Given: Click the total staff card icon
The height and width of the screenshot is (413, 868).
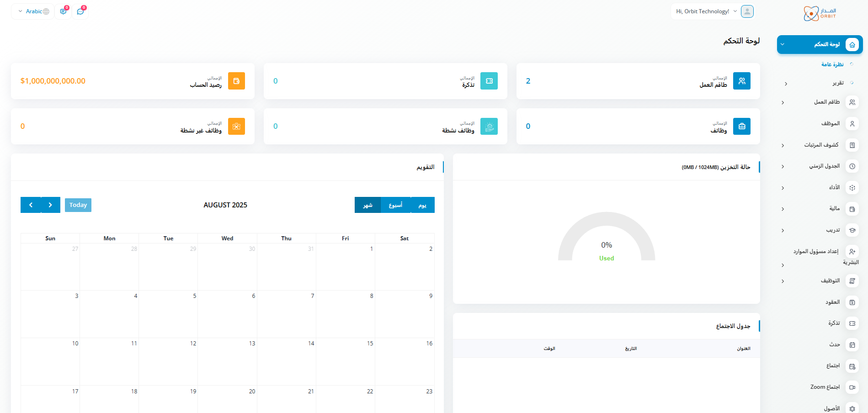Looking at the screenshot, I should click(x=741, y=81).
